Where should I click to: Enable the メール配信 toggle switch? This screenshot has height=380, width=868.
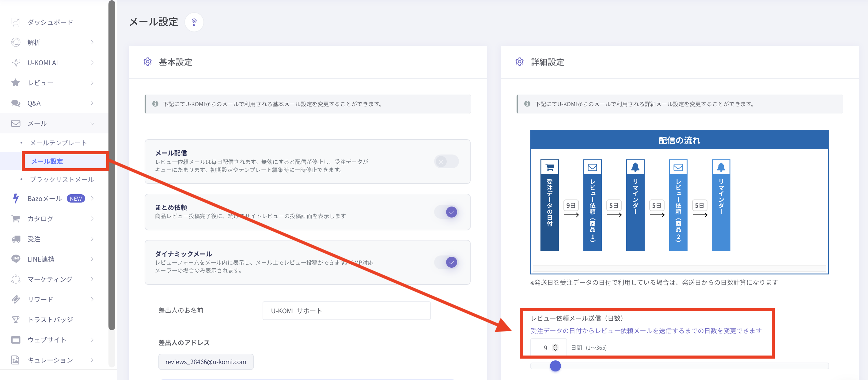point(446,162)
